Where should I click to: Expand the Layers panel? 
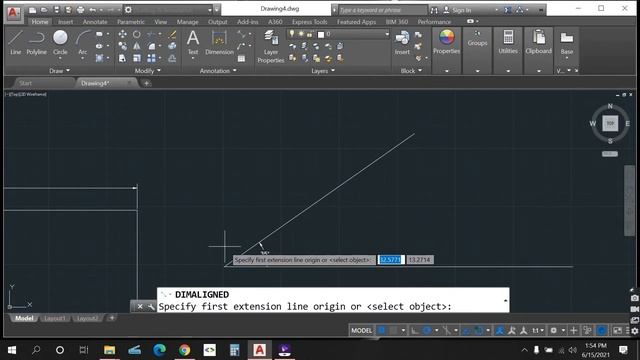(323, 71)
